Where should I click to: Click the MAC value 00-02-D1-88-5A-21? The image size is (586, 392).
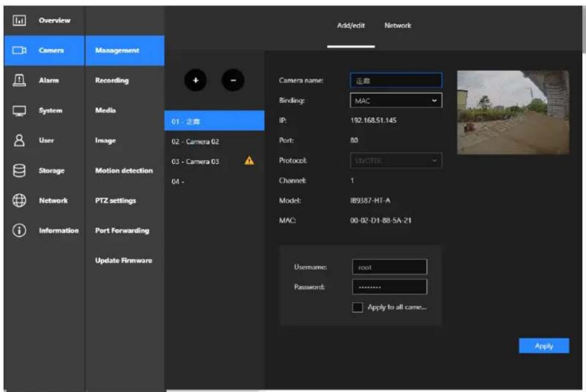pos(381,221)
